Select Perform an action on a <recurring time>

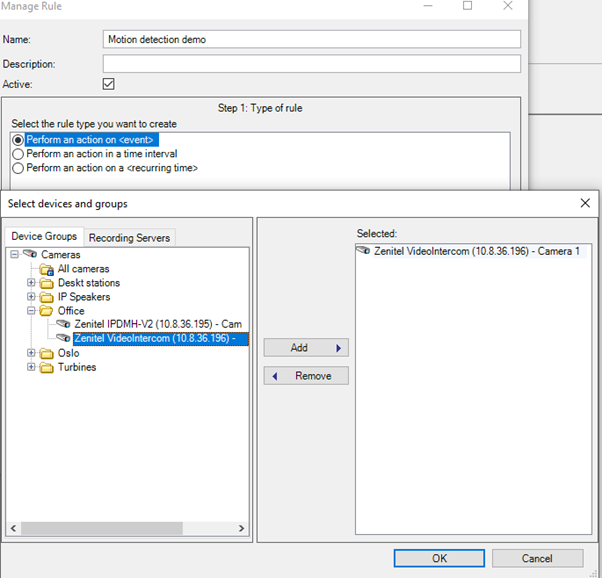[x=18, y=168]
